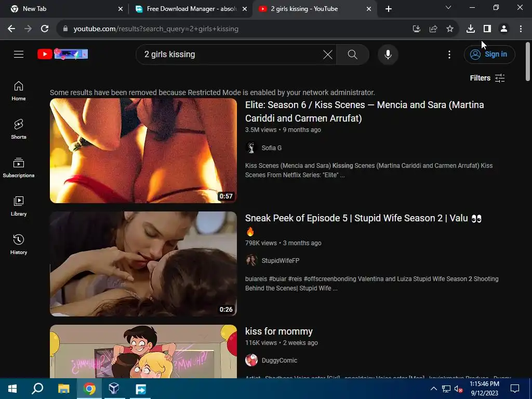Open Chrome profile icon
The width and height of the screenshot is (532, 399).
(504, 29)
